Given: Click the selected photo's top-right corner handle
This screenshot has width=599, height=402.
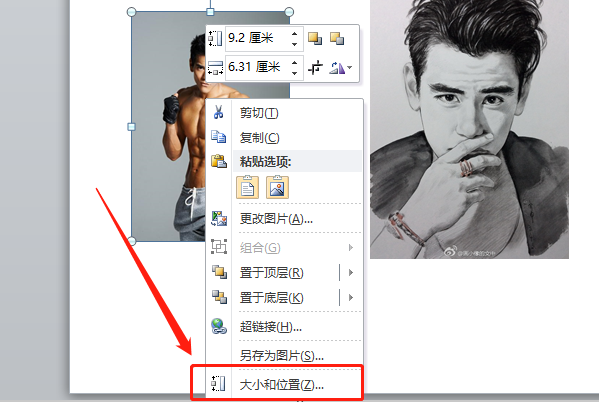Looking at the screenshot, I should (x=289, y=12).
